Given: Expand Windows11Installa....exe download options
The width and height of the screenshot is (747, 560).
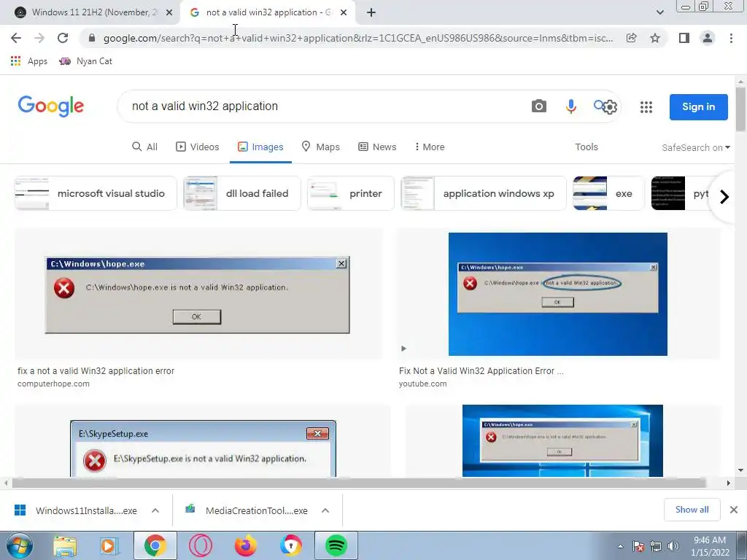Looking at the screenshot, I should [x=155, y=510].
